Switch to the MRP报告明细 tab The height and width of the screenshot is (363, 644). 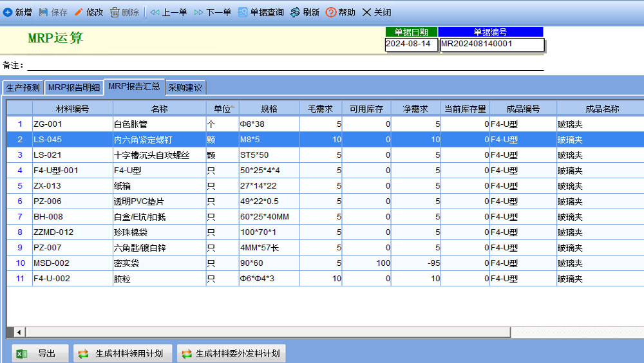click(73, 88)
